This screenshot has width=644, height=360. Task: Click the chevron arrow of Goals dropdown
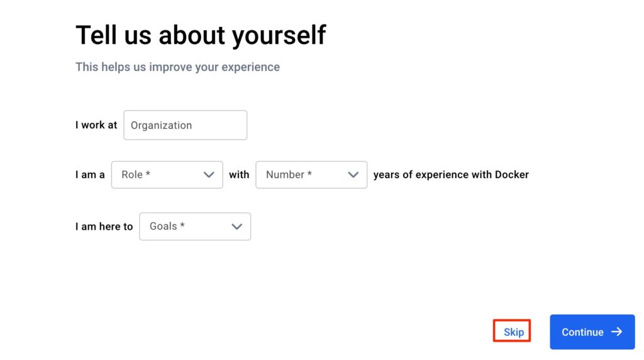tap(237, 227)
